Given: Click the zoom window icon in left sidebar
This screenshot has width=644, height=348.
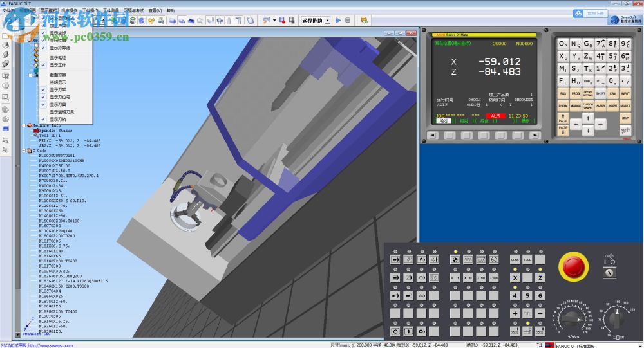Looking at the screenshot, I should [x=6, y=97].
